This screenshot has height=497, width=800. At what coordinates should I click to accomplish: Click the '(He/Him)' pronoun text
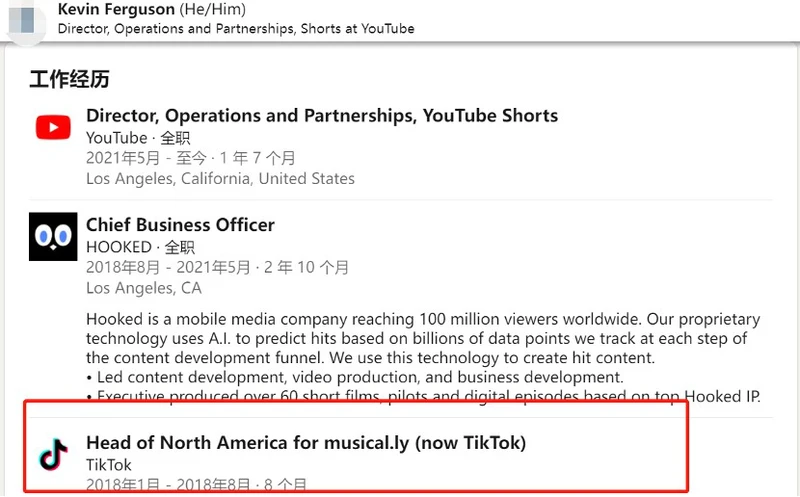click(x=213, y=9)
